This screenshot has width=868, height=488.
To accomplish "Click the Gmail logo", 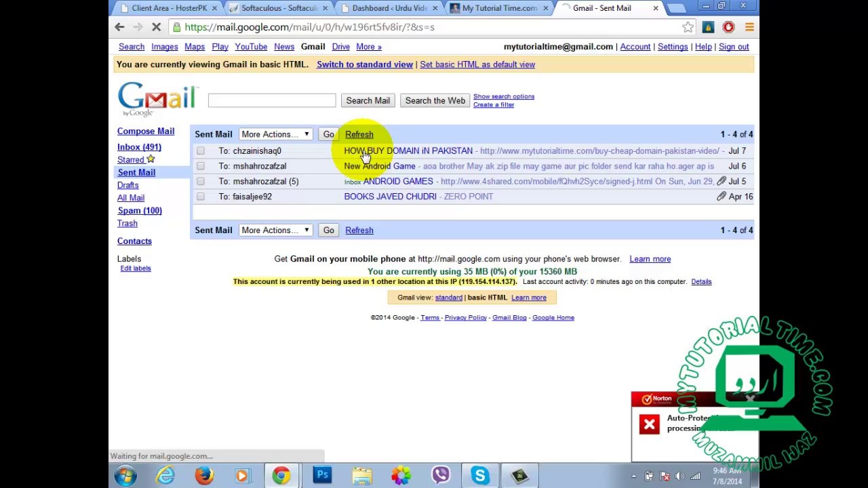I will (157, 99).
